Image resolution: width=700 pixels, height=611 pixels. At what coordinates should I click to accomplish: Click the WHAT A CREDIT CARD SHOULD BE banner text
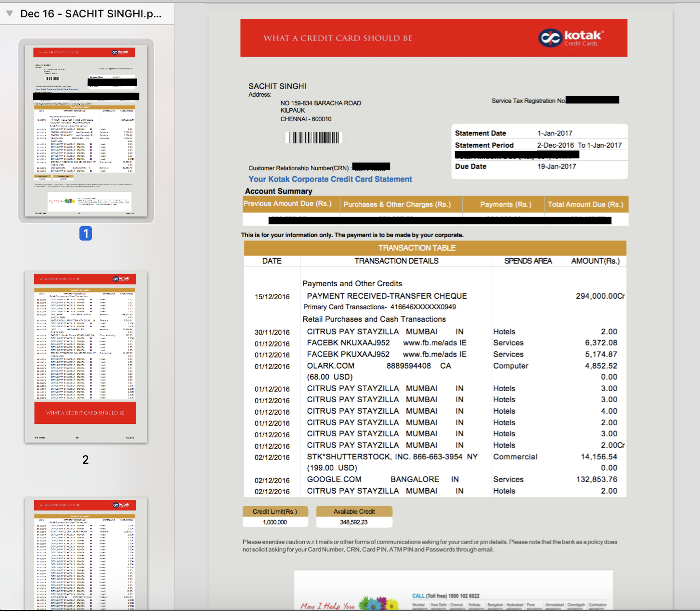coord(338,38)
